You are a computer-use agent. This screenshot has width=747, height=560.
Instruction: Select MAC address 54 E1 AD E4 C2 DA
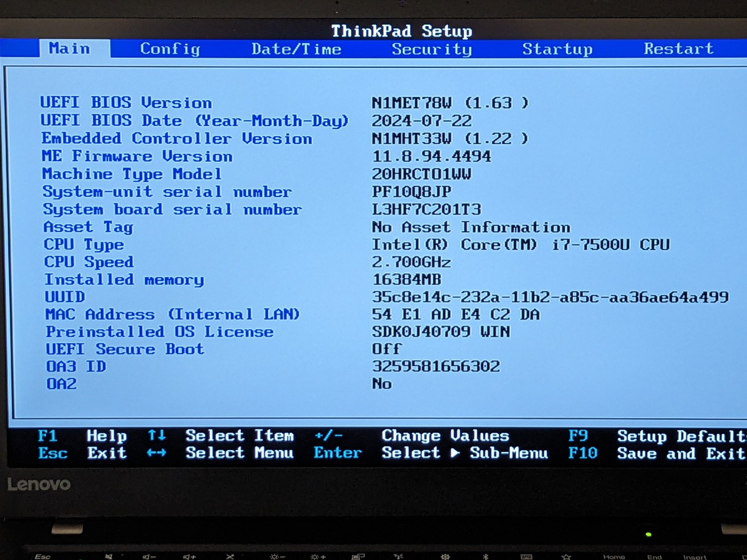coord(456,314)
